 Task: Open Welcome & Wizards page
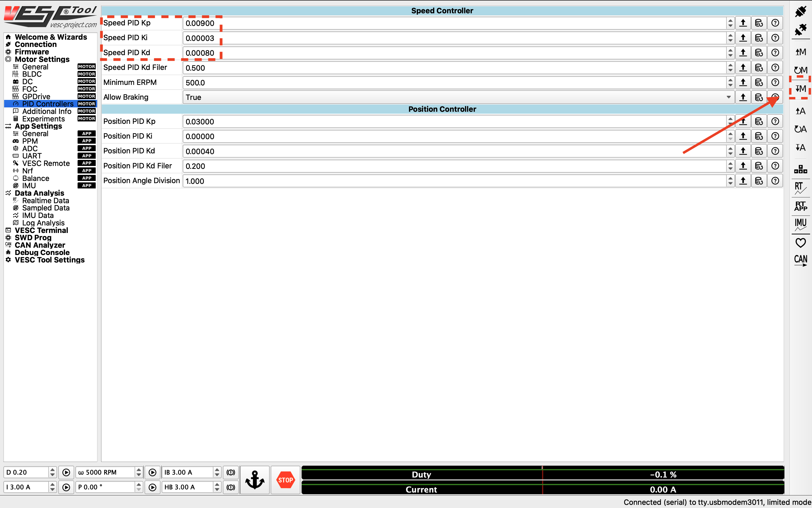(x=51, y=37)
